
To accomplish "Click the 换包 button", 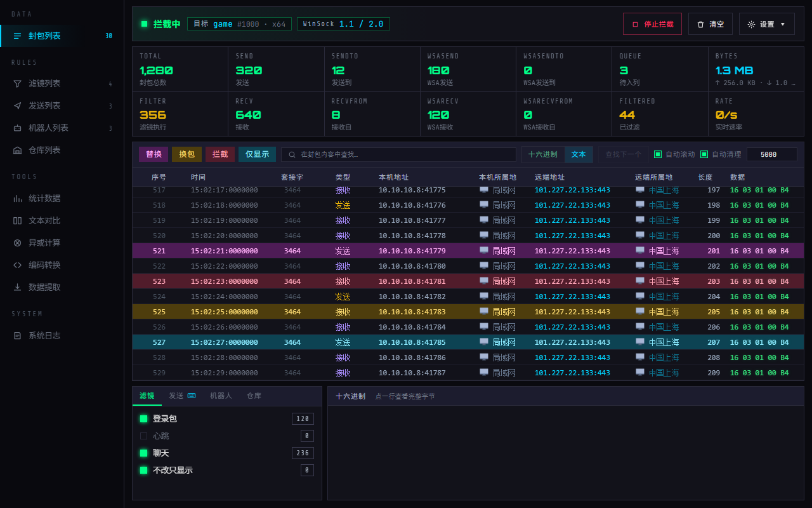I will [x=187, y=154].
